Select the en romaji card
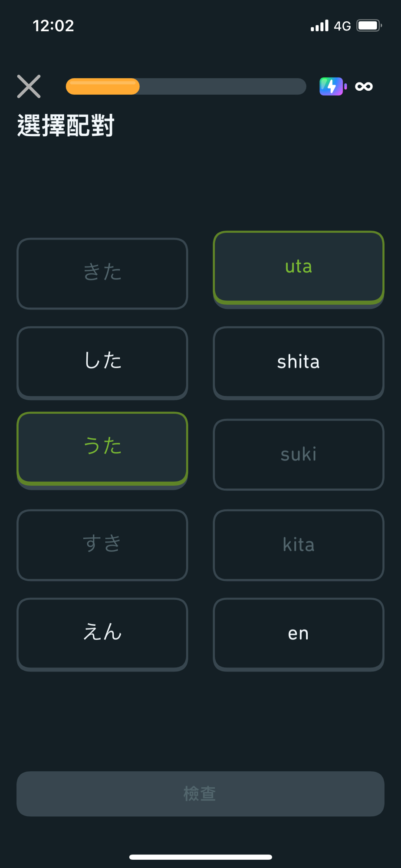 click(299, 633)
